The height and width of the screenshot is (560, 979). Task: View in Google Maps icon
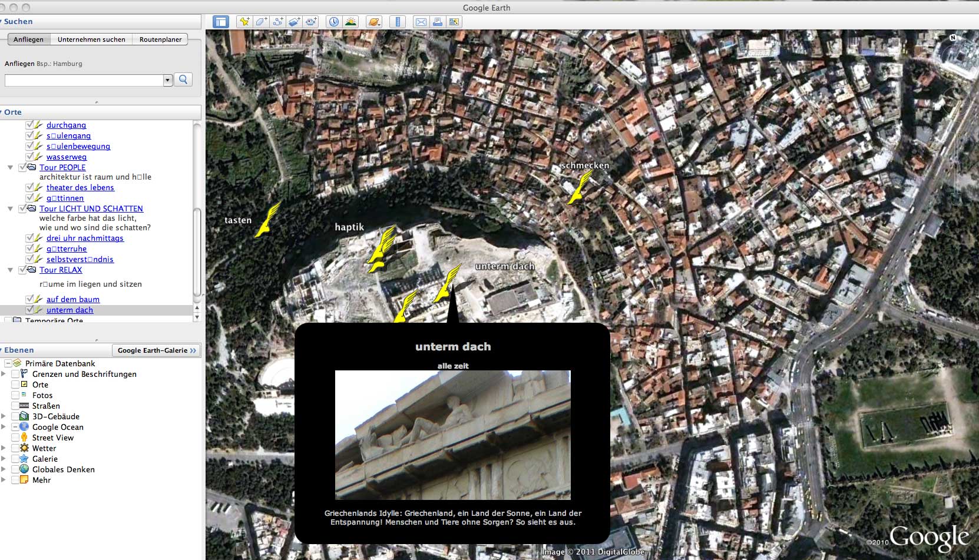point(454,22)
